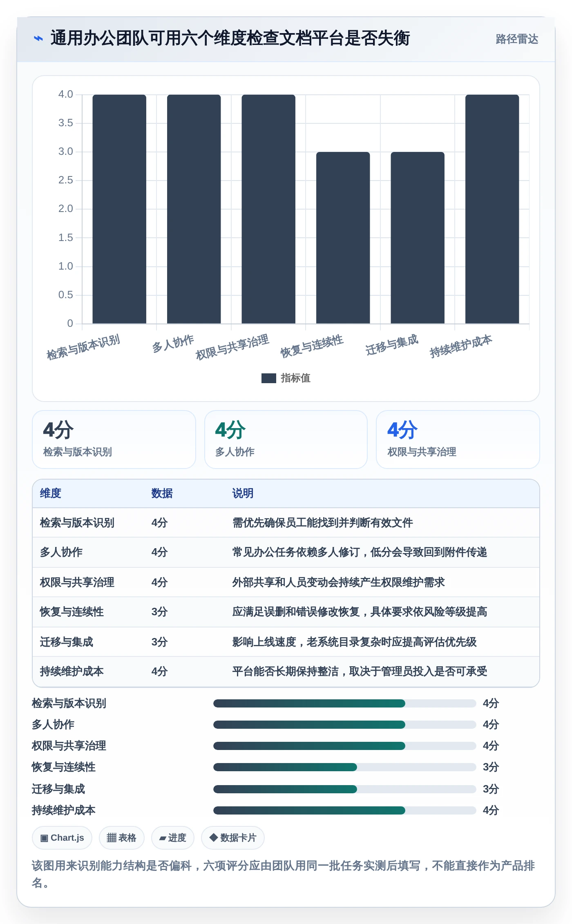Click the description starting 常见办公任务依赖多人修订

360,552
